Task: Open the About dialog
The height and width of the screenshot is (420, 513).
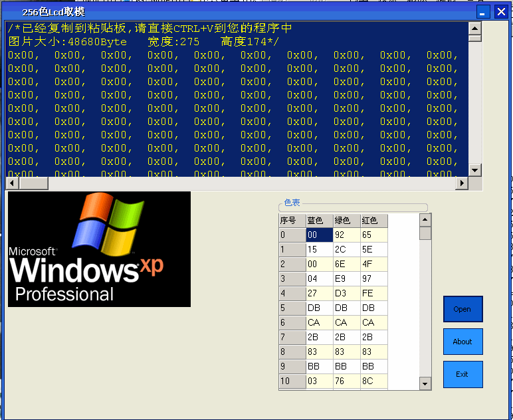Action: pos(462,342)
